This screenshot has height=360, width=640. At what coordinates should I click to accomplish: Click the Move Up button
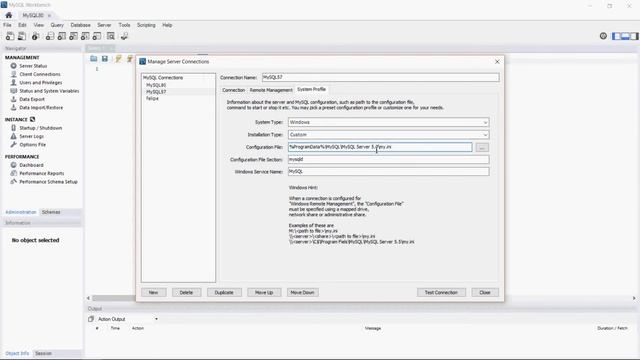(264, 292)
